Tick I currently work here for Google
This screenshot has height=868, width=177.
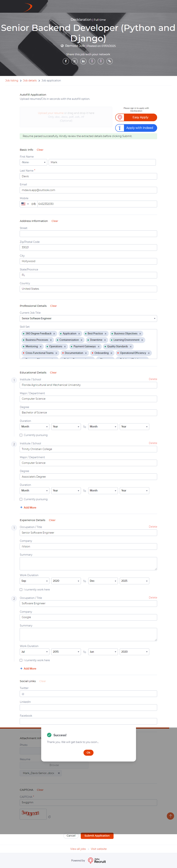point(21,660)
